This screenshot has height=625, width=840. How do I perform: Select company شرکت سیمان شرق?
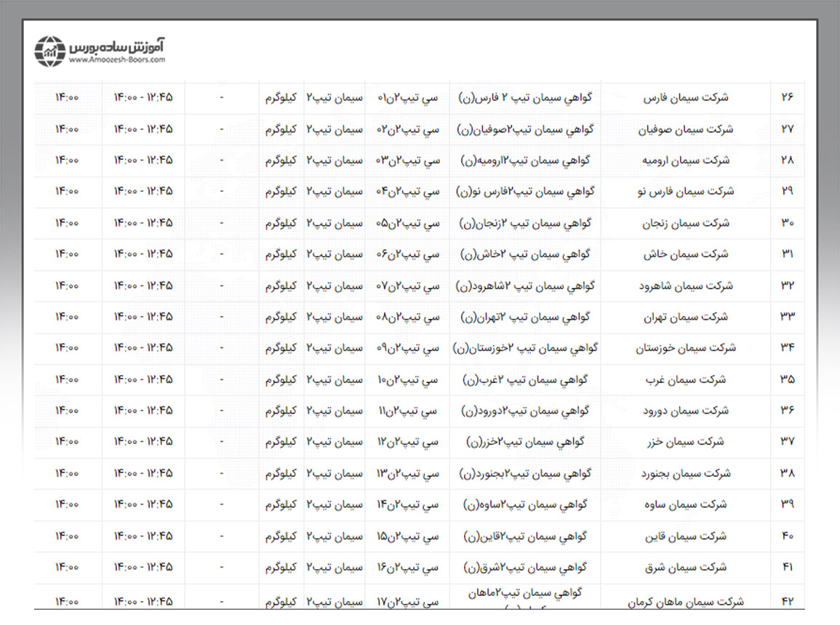686,567
